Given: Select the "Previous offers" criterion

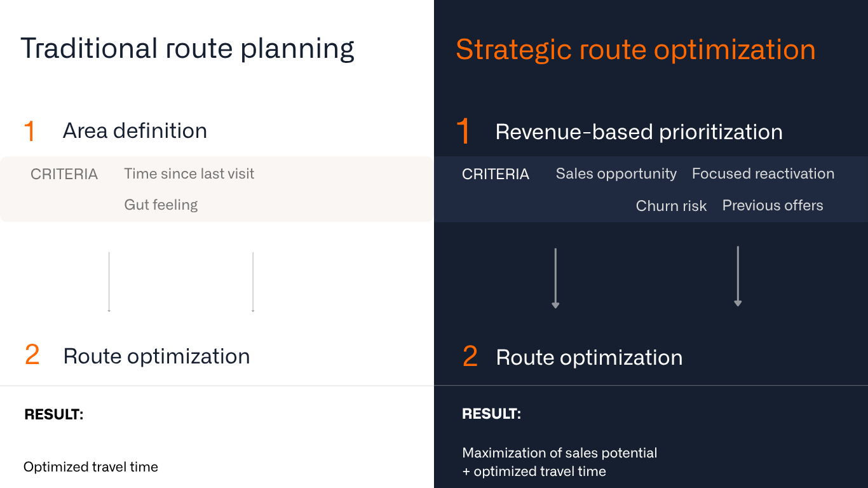Looking at the screenshot, I should point(772,206).
